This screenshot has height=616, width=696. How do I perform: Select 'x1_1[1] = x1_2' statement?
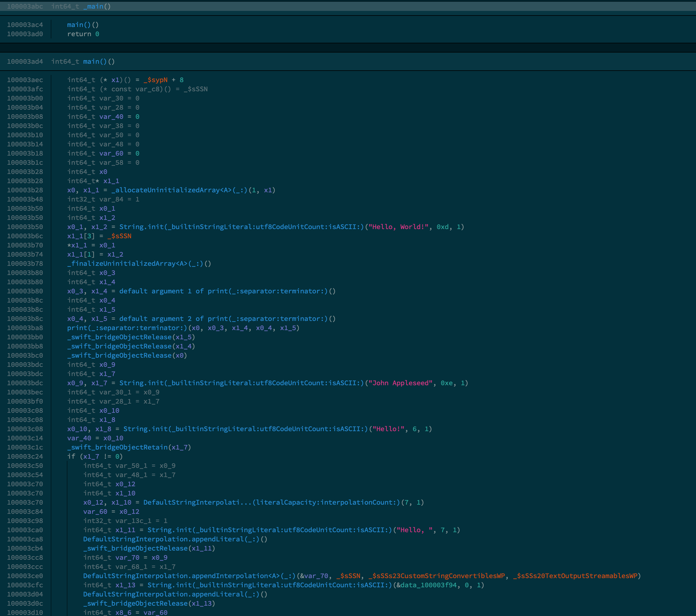click(95, 255)
